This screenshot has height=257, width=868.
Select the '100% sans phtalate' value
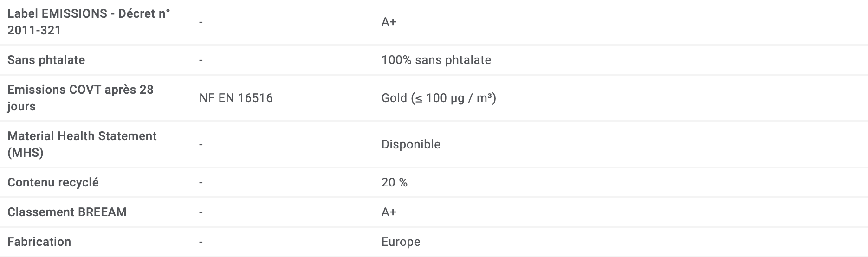[x=436, y=60]
